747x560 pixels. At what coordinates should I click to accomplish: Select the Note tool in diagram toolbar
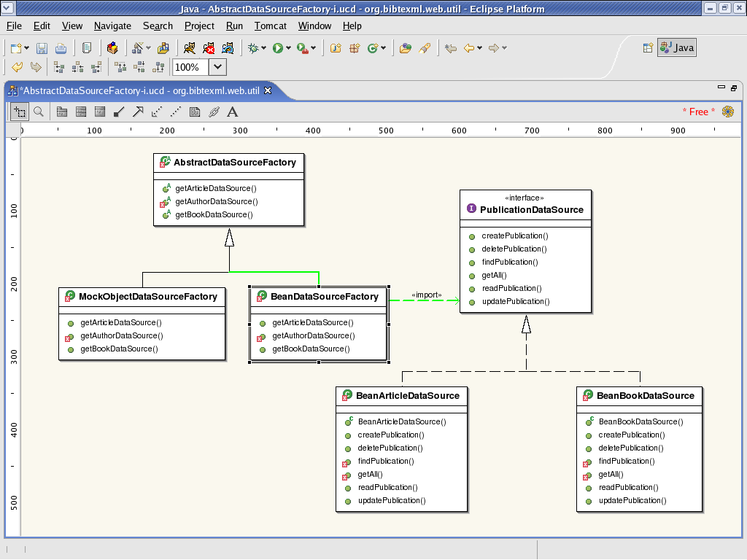click(195, 112)
